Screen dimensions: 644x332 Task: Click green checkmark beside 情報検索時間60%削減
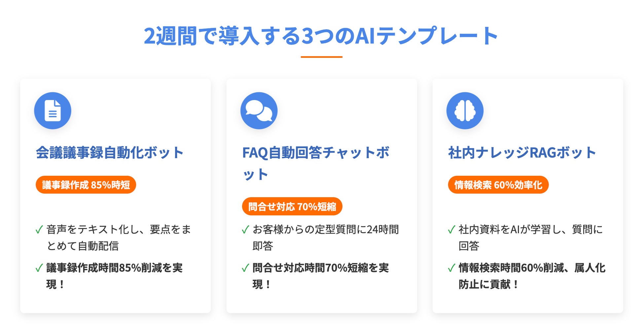(451, 268)
